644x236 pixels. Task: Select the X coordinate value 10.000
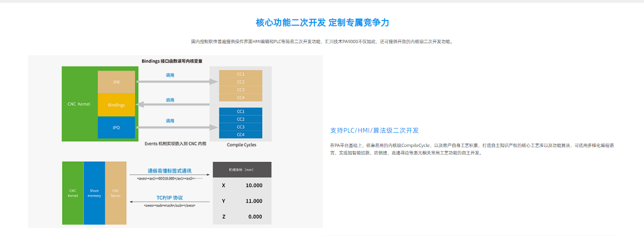click(254, 185)
